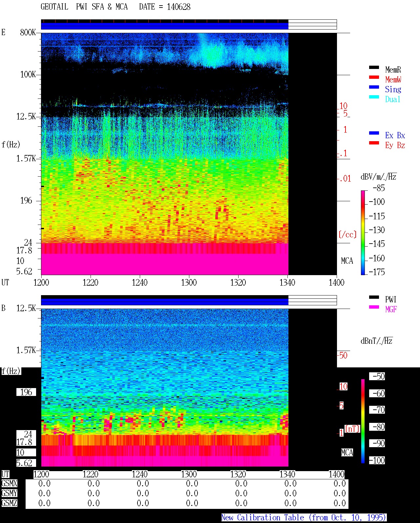Click the blue Ex Bx legend swatch
Screen dimensions: 420x523
[374, 133]
